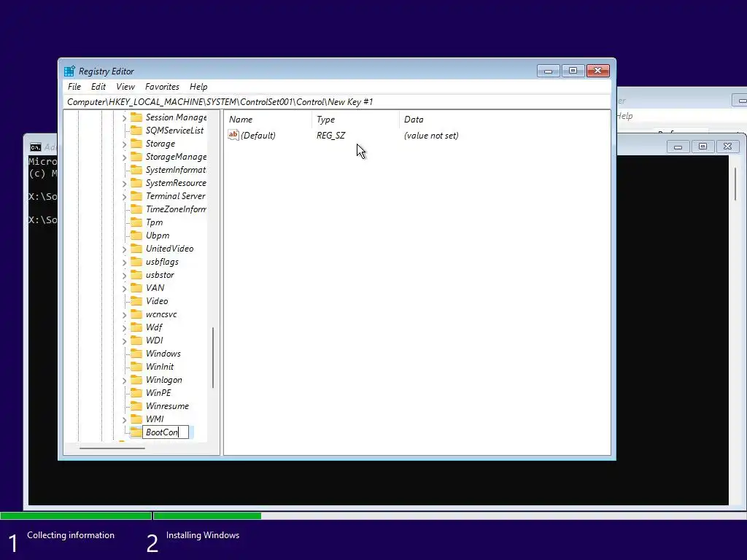The image size is (747, 560).
Task: Open the View menu
Action: click(125, 87)
